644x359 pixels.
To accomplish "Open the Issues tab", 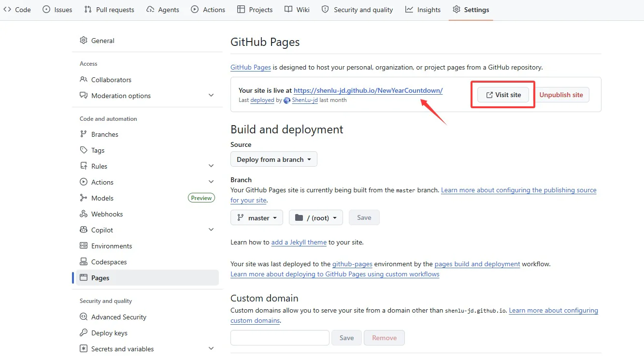I will coord(57,10).
